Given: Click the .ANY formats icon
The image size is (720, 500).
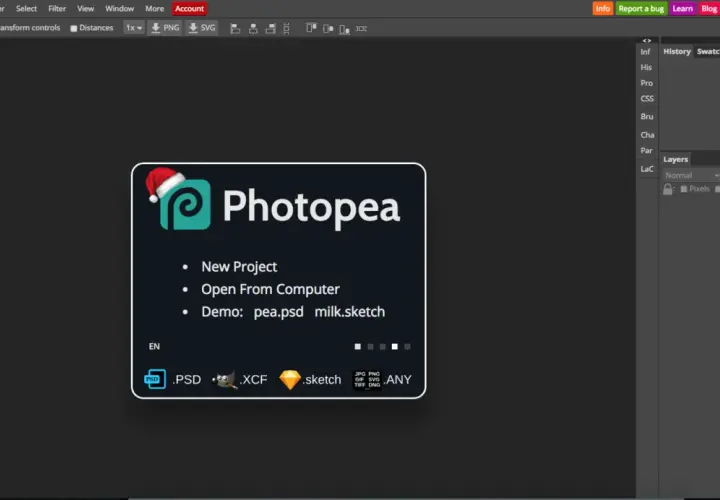Looking at the screenshot, I should pos(367,380).
